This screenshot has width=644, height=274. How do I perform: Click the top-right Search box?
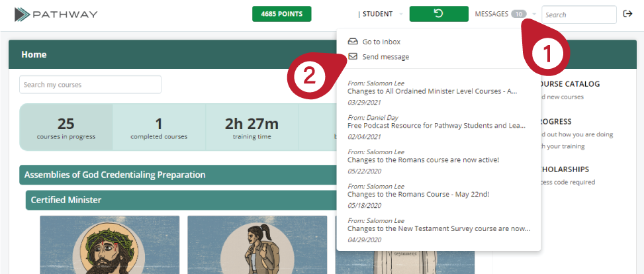[578, 15]
